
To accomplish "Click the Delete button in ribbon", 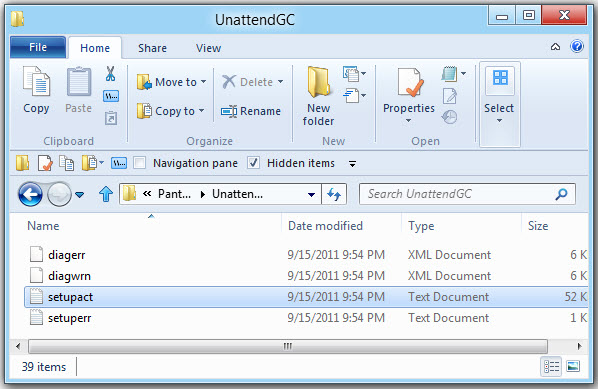I will click(252, 82).
